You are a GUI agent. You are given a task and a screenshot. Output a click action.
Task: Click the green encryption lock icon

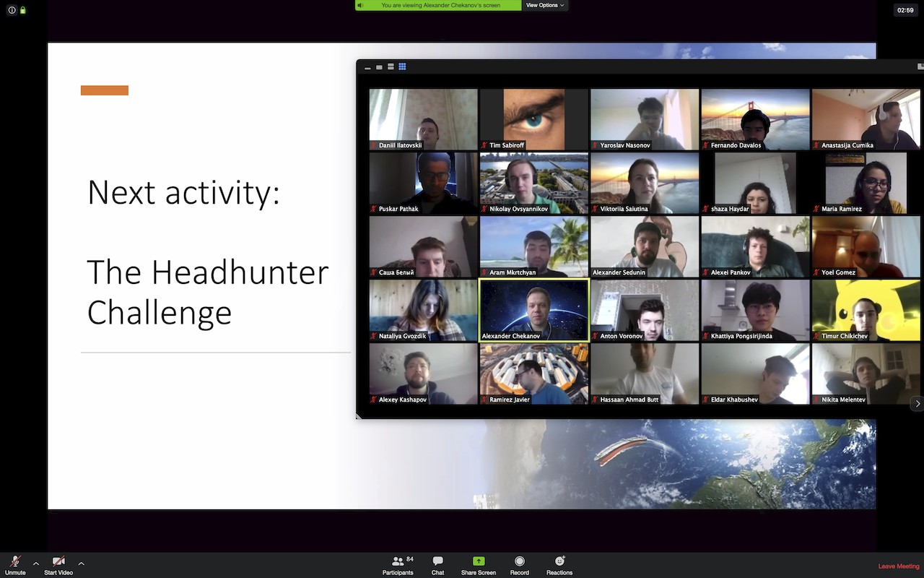[23, 10]
